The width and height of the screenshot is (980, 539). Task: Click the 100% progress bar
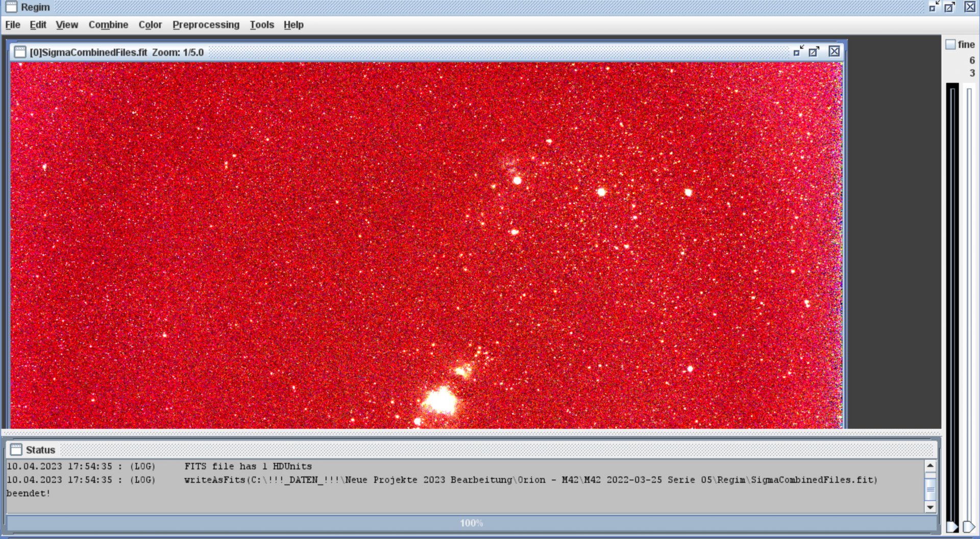point(472,523)
